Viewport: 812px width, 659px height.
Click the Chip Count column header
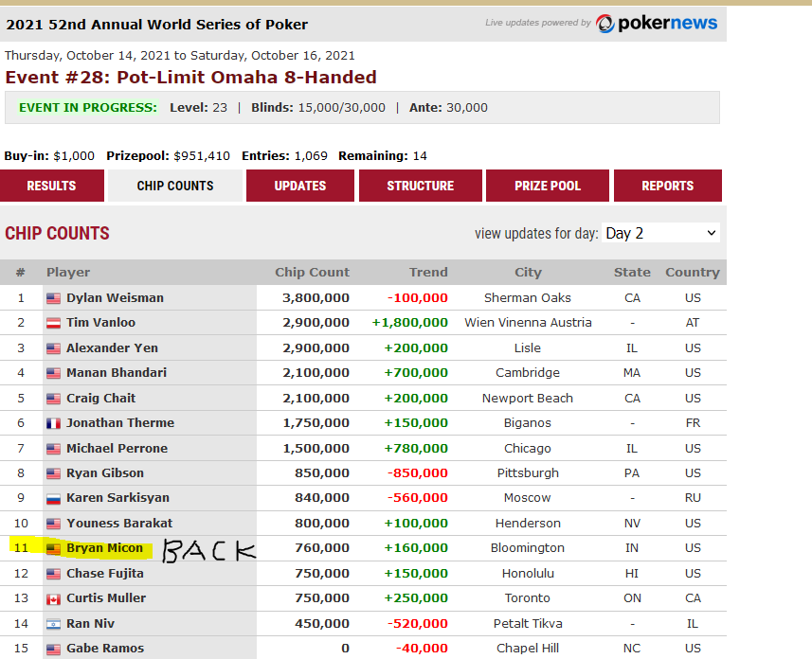(x=313, y=273)
